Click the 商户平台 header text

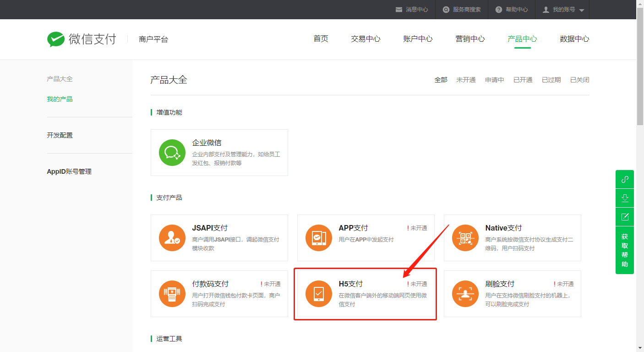tap(153, 39)
